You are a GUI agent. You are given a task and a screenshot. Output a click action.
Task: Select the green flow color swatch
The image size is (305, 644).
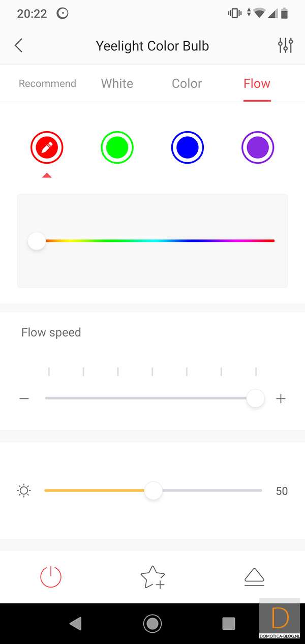tap(117, 148)
